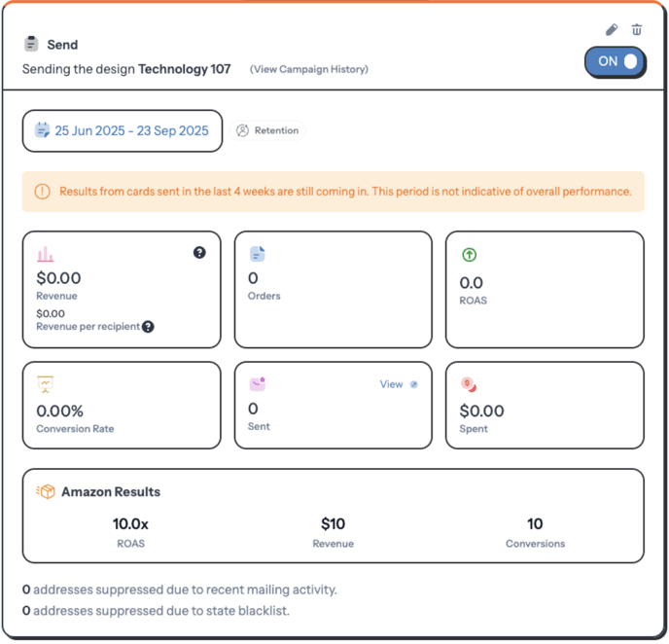Click the trash delete icon
Screen dimensions: 669x644
click(x=637, y=30)
